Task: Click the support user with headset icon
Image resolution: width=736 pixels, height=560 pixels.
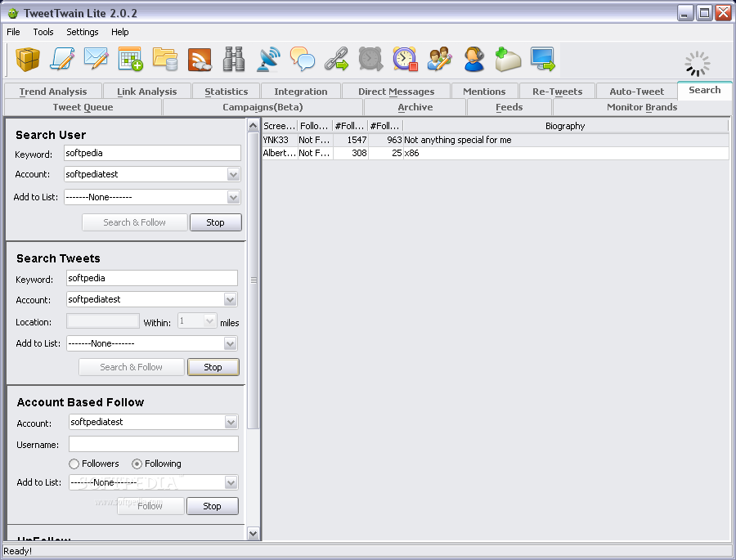Action: (x=474, y=60)
